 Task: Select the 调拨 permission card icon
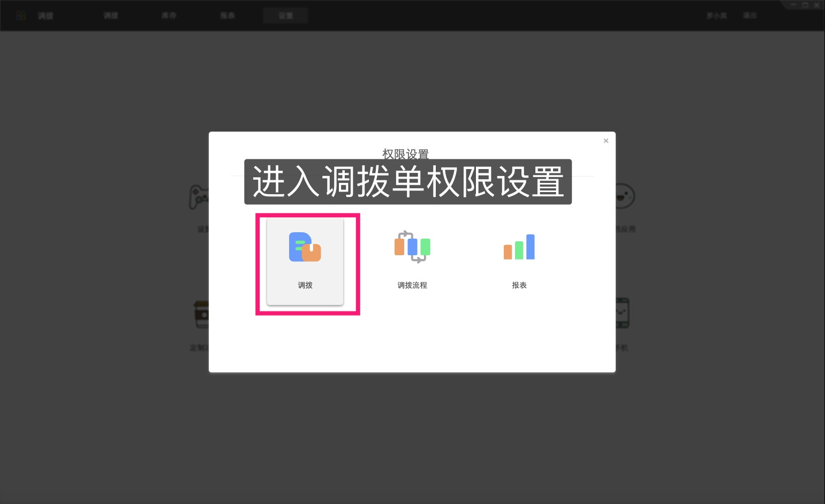(305, 247)
